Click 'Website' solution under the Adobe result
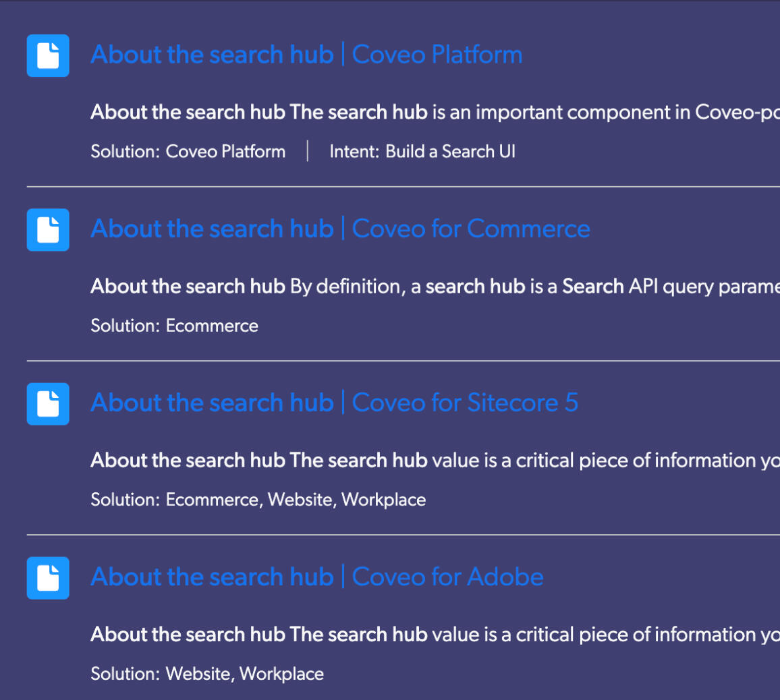This screenshot has width=780, height=700. [x=198, y=674]
